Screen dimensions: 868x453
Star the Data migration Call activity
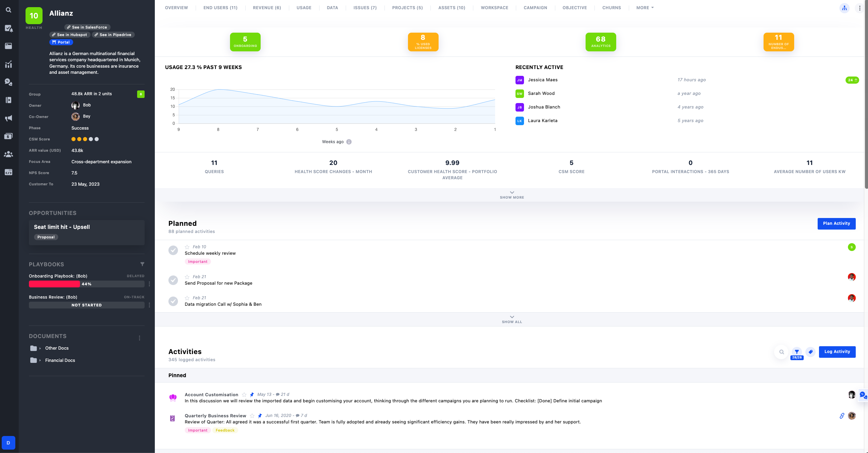click(x=187, y=298)
